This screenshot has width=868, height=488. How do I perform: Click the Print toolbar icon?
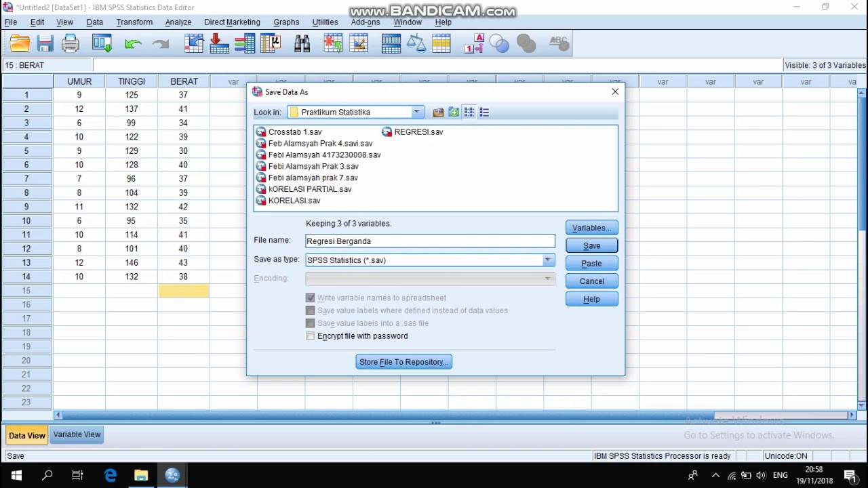coord(71,44)
